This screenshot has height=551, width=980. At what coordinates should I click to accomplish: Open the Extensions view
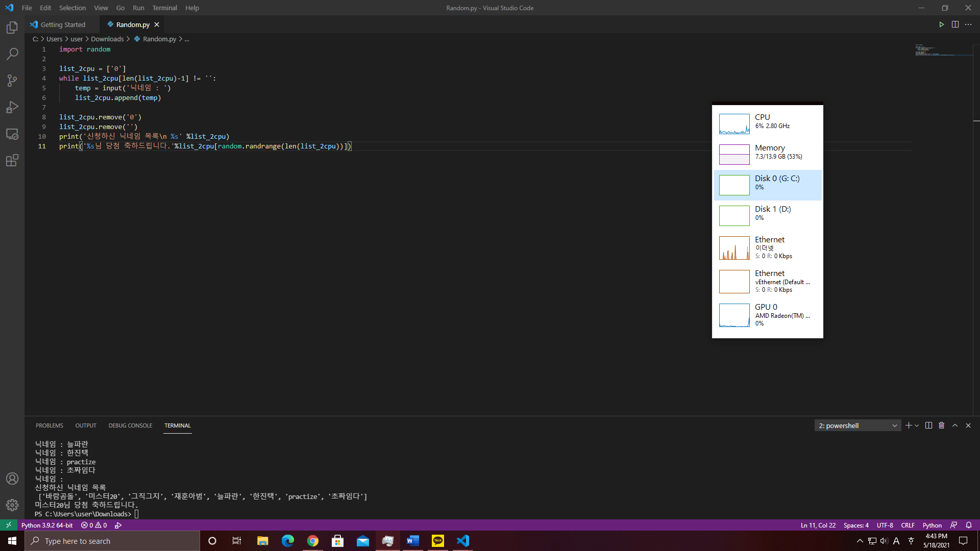(x=12, y=160)
